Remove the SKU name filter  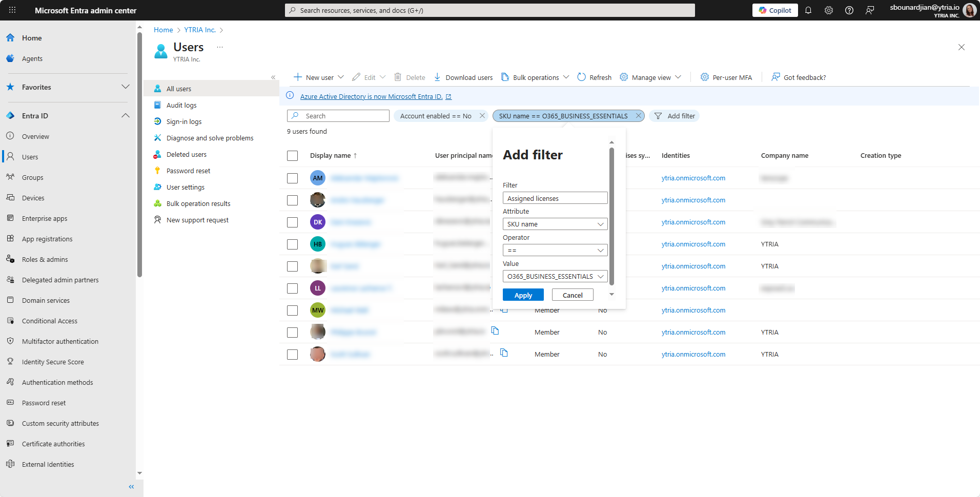point(639,116)
